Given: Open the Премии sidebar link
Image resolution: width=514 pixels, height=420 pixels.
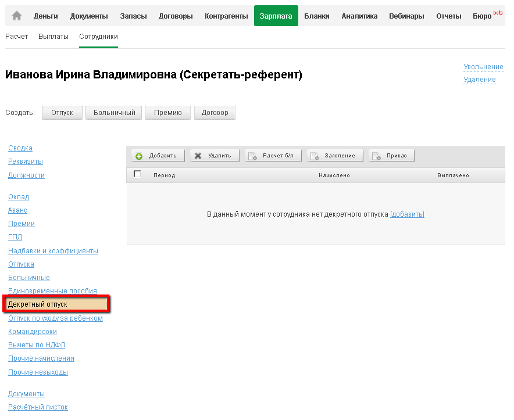Looking at the screenshot, I should [x=22, y=224].
